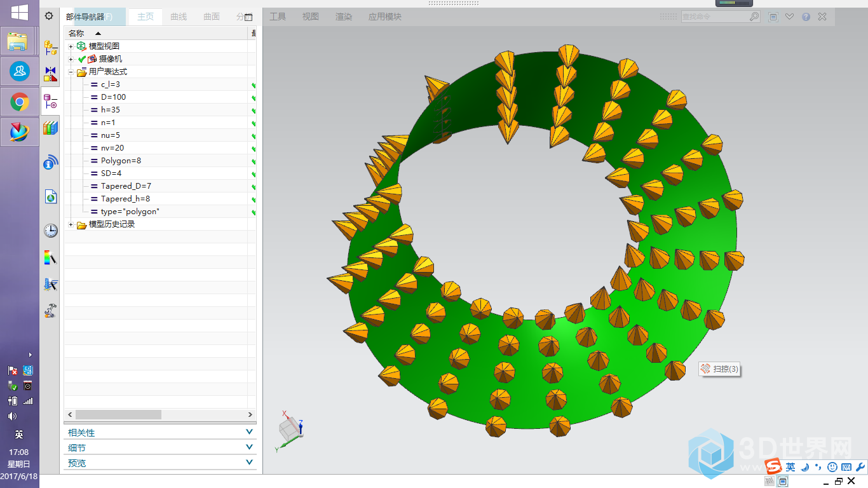Sort by the Name column header

(x=156, y=33)
